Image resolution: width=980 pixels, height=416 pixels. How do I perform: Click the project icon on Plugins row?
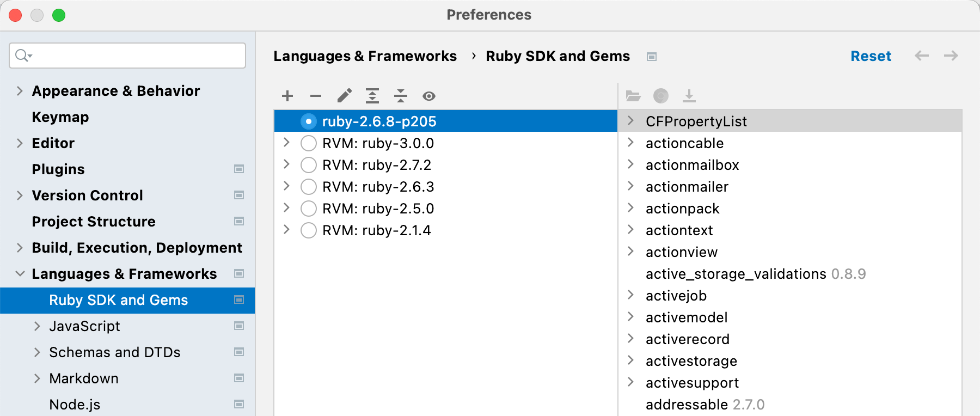tap(239, 169)
